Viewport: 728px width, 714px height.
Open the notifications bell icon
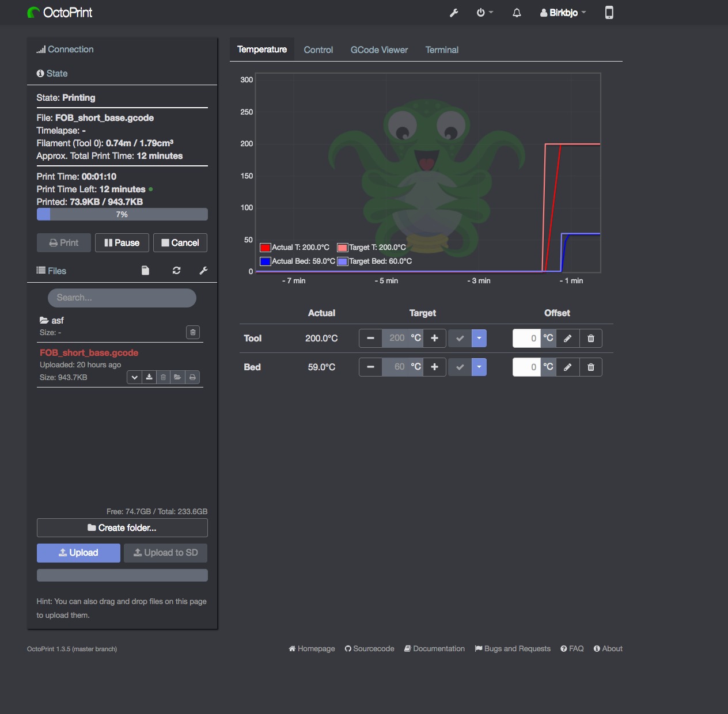pyautogui.click(x=517, y=13)
